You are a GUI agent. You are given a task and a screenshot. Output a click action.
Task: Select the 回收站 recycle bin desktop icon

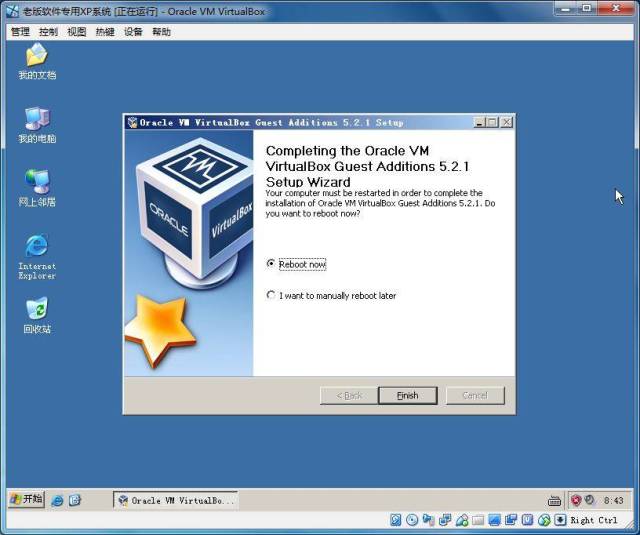pos(37,315)
